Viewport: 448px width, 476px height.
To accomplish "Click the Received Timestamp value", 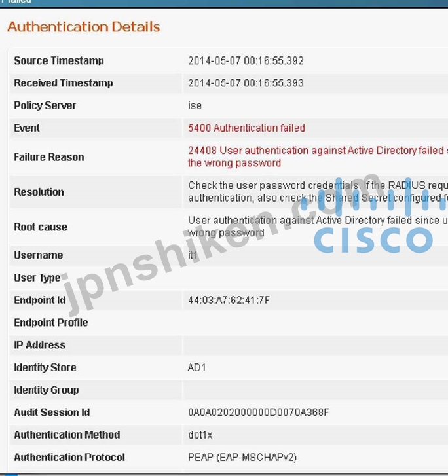I will (x=246, y=83).
